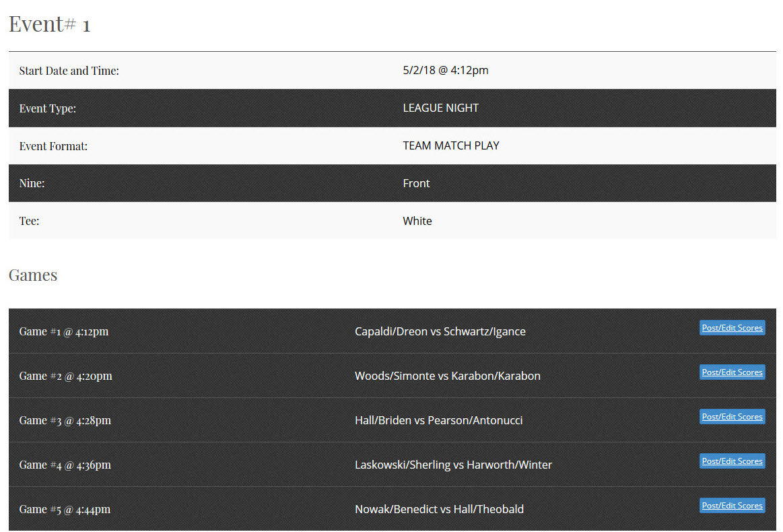Click Post/Edit Scores for Woods/Simonte match
Viewport: 783px width, 532px height.
pyautogui.click(x=732, y=372)
